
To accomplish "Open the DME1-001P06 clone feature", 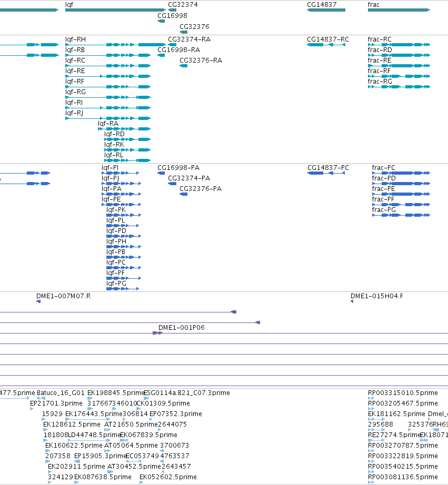I will click(x=182, y=328).
